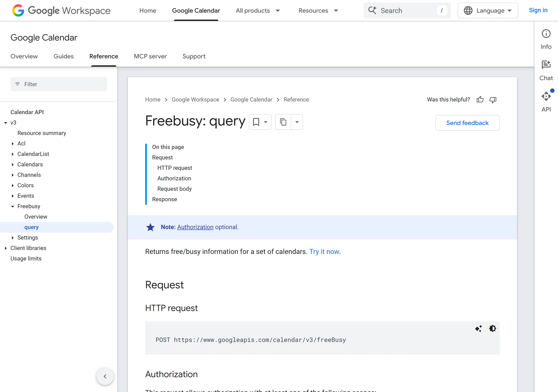Open Resource summary in sidebar
558x392 pixels.
click(42, 133)
